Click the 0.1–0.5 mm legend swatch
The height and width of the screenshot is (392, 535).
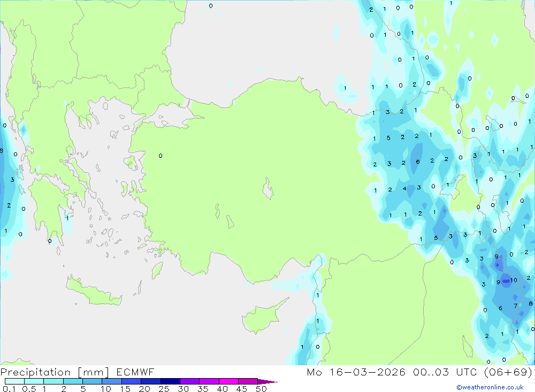tap(14, 381)
